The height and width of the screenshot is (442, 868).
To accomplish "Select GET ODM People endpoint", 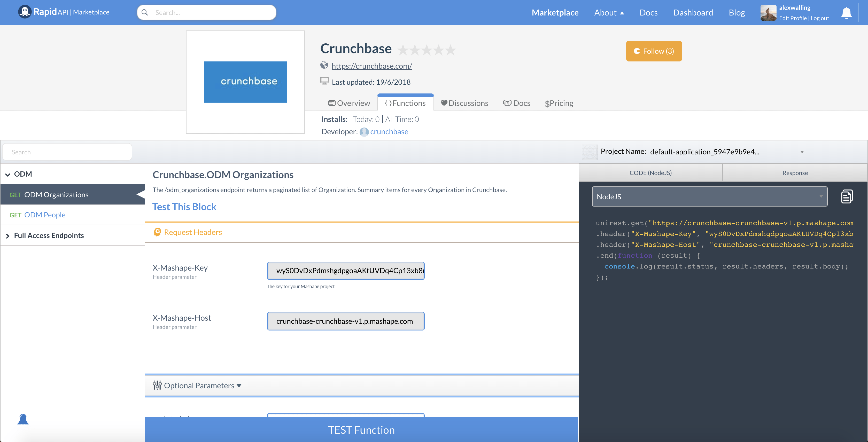I will [72, 215].
